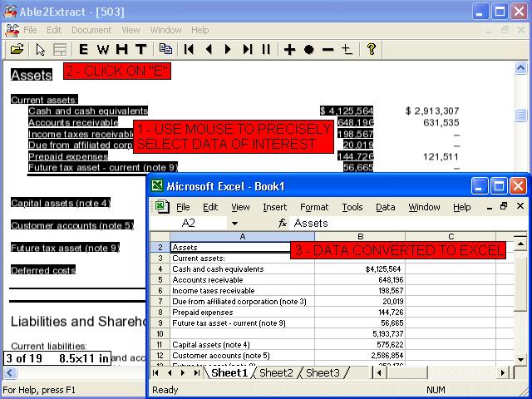Click the E convert to Excel button
The width and height of the screenshot is (532, 399).
pos(83,50)
